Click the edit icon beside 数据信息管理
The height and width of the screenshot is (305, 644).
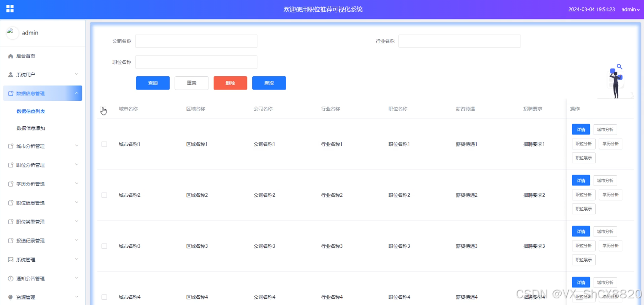[11, 93]
